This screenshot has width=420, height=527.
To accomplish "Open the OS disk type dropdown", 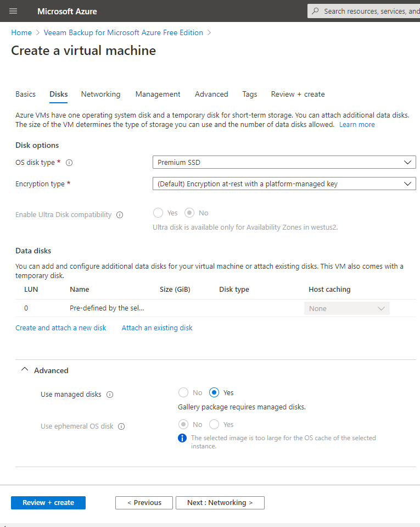I will [284, 163].
